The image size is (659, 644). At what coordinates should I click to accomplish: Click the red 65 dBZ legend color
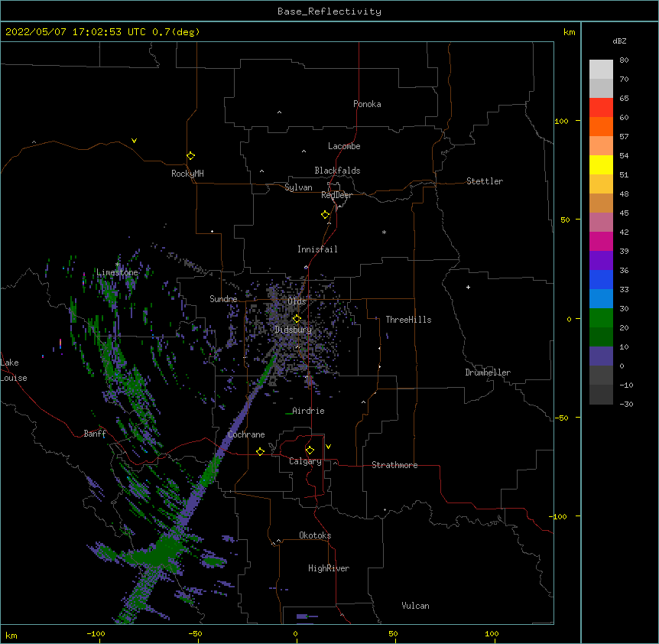(601, 107)
